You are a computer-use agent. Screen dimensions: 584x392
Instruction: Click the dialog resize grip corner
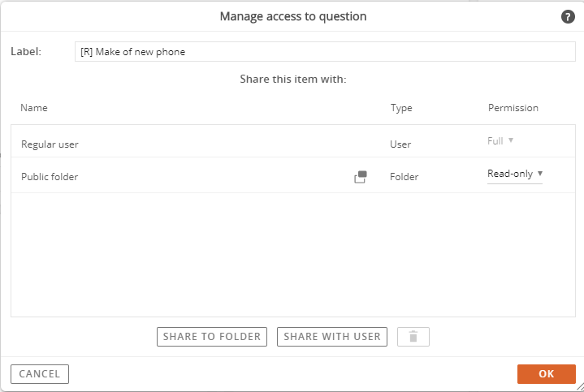pyautogui.click(x=580, y=388)
